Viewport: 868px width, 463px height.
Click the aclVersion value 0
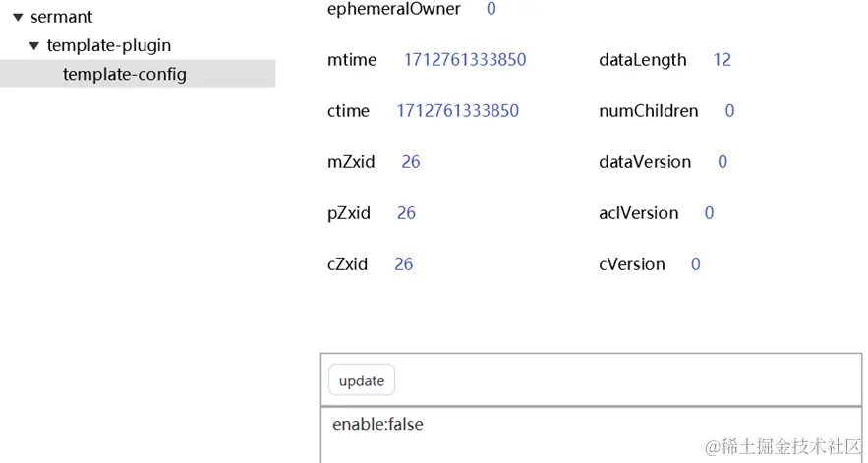709,213
